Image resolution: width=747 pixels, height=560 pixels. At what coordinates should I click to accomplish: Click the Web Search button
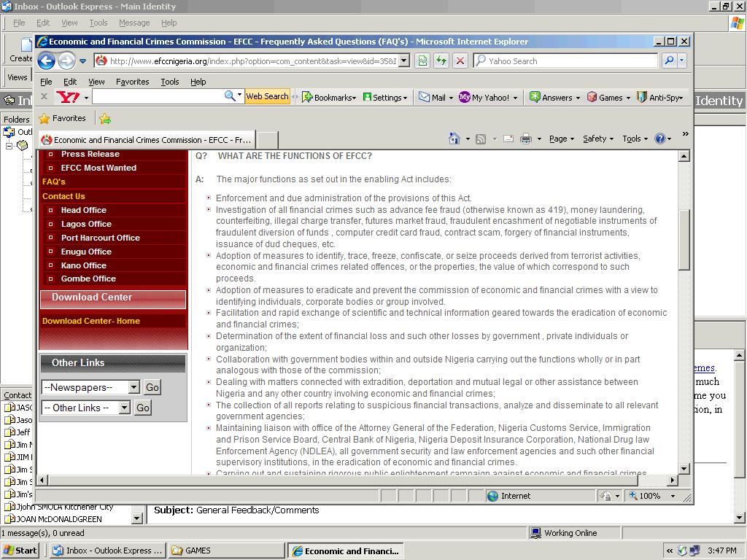pyautogui.click(x=267, y=96)
